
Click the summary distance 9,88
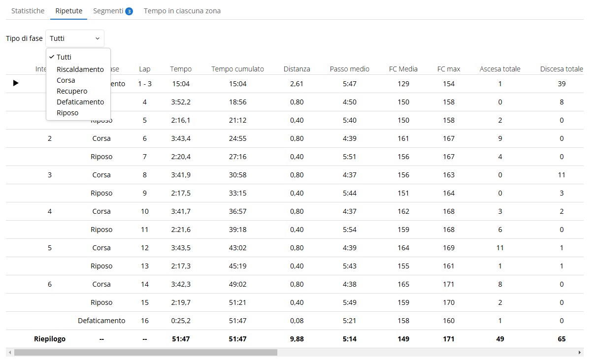tap(297, 339)
